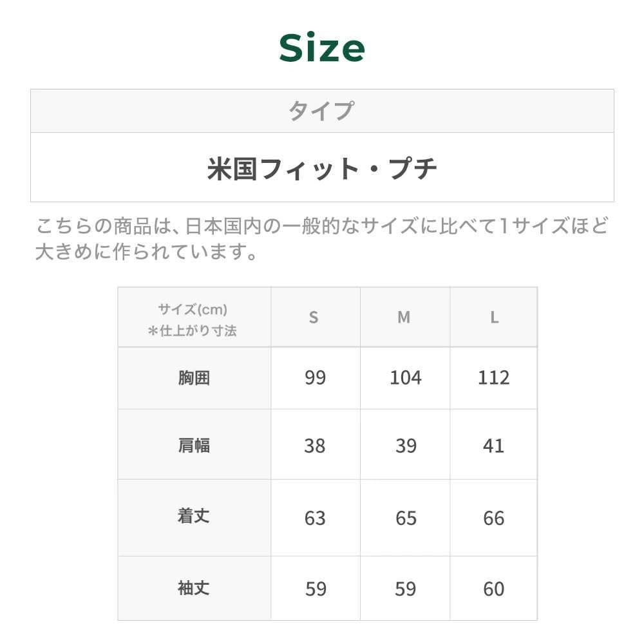Select the S size column header

[x=314, y=317]
